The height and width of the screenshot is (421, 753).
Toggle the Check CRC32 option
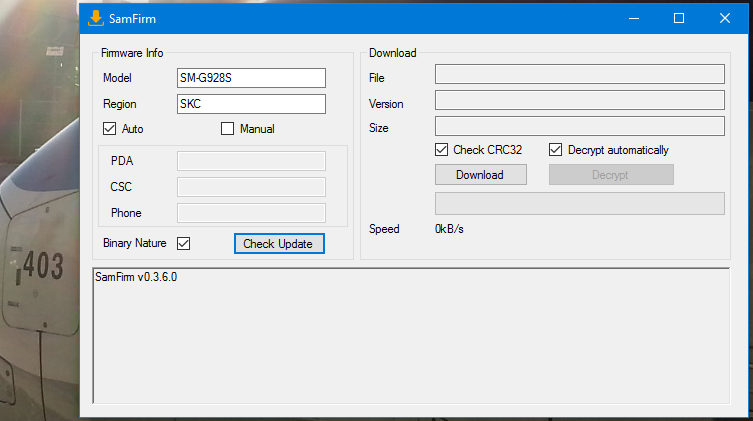(442, 150)
